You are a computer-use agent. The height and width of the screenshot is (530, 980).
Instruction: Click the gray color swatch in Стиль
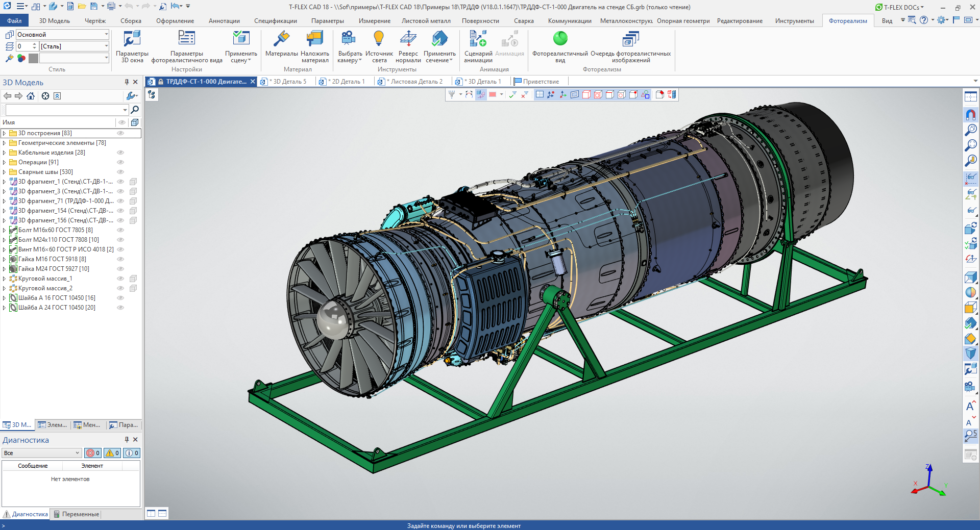(x=34, y=58)
